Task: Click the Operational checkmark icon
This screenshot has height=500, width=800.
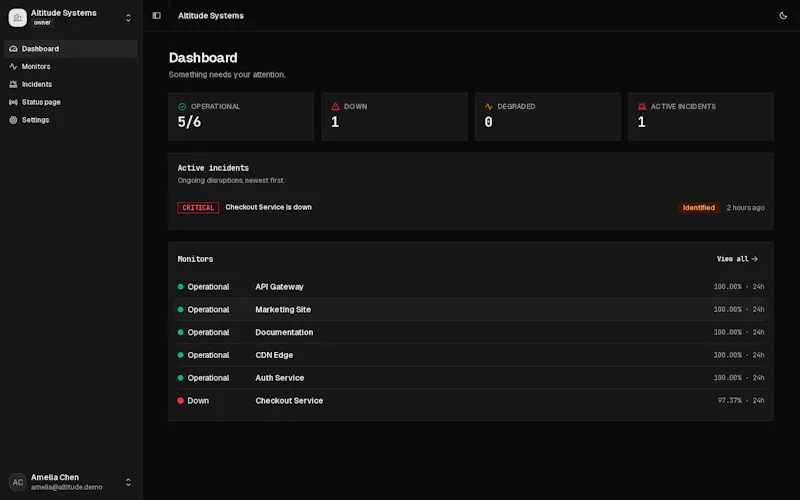Action: [x=182, y=107]
